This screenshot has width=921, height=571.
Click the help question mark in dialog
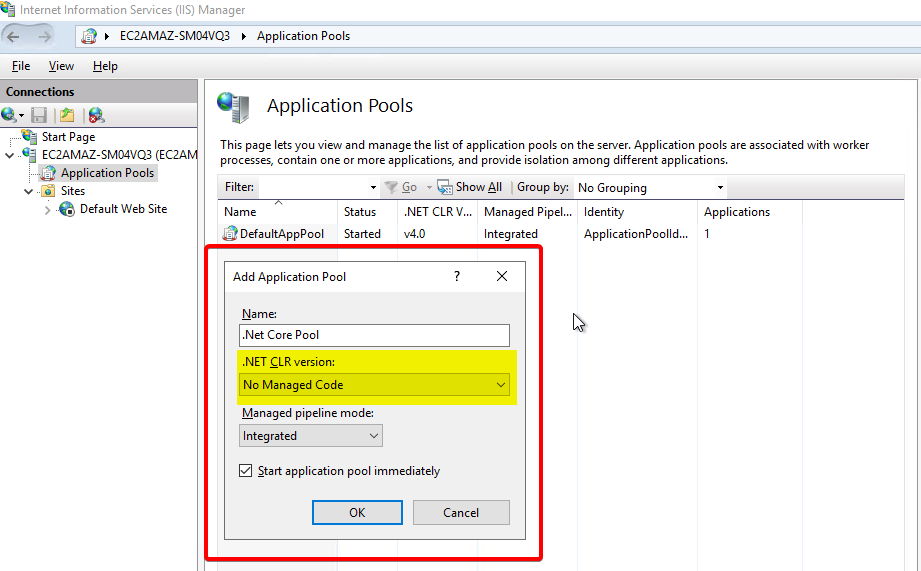457,276
